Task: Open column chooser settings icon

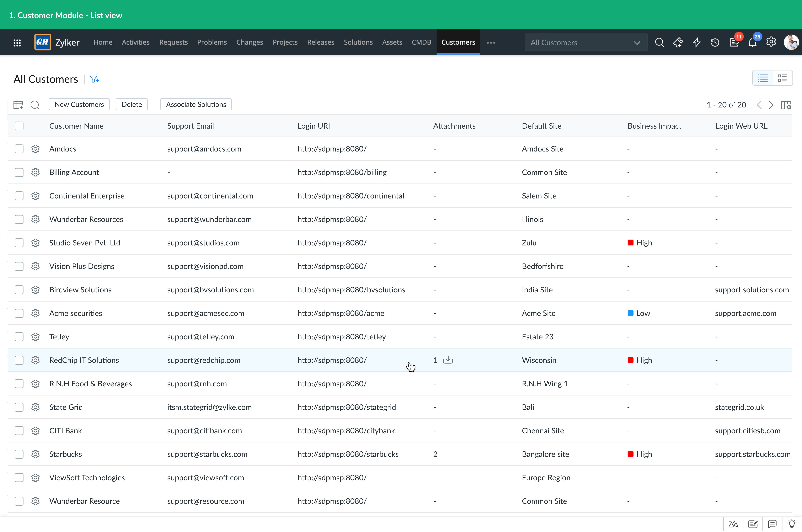Action: [x=786, y=105]
